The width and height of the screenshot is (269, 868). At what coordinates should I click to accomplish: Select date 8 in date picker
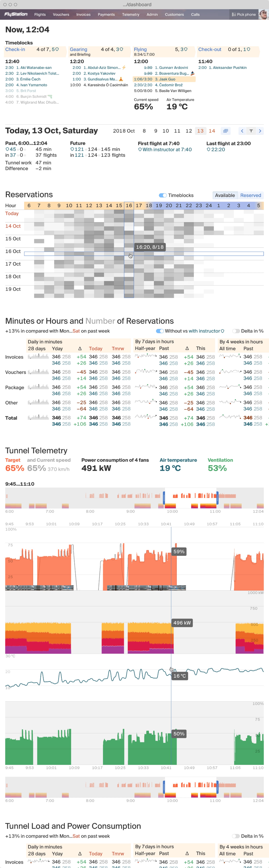point(144,131)
